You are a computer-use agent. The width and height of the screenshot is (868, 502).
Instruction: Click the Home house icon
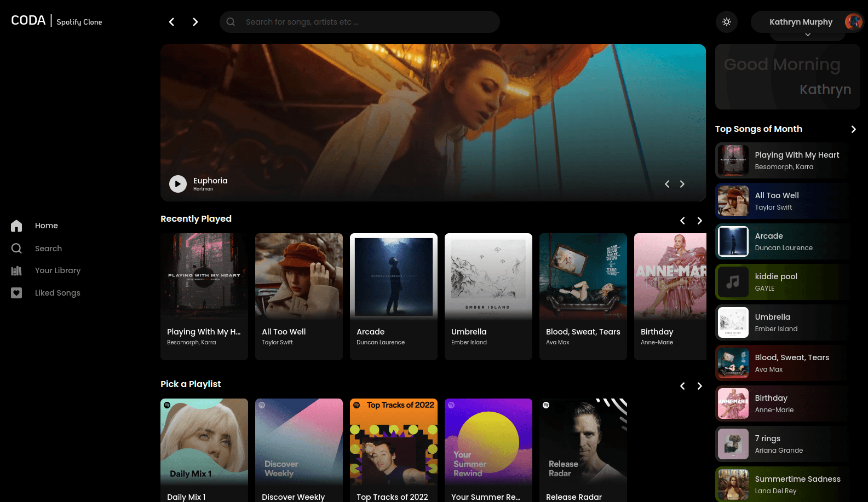tap(16, 226)
